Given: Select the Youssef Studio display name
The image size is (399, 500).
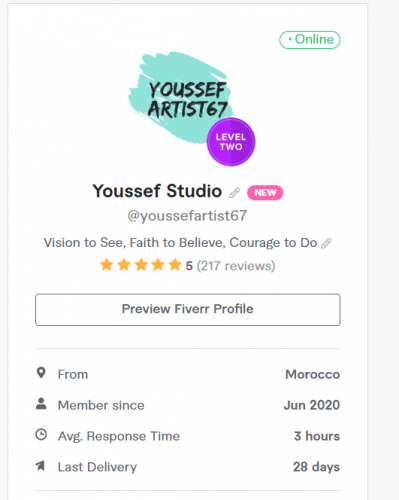Looking at the screenshot, I should click(157, 191).
